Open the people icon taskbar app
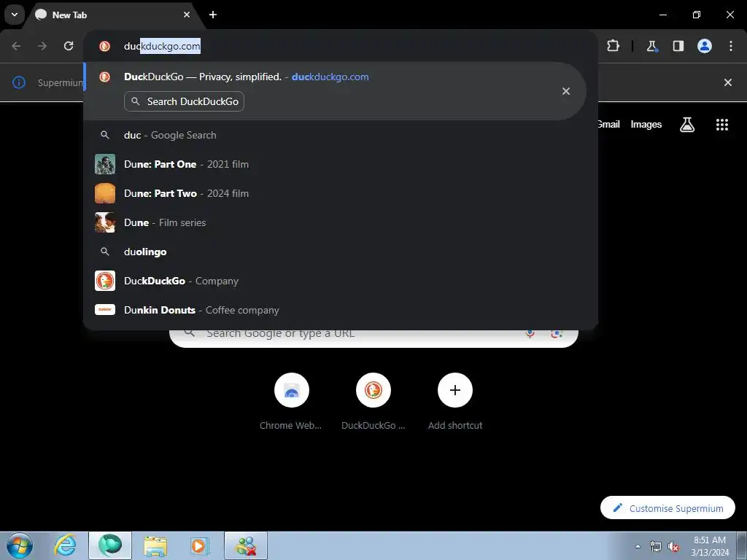 (x=246, y=545)
